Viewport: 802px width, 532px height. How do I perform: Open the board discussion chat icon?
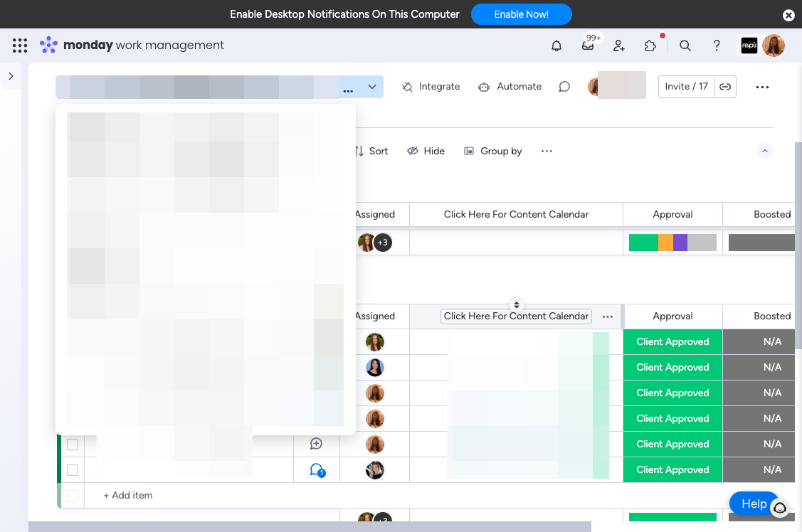[564, 86]
